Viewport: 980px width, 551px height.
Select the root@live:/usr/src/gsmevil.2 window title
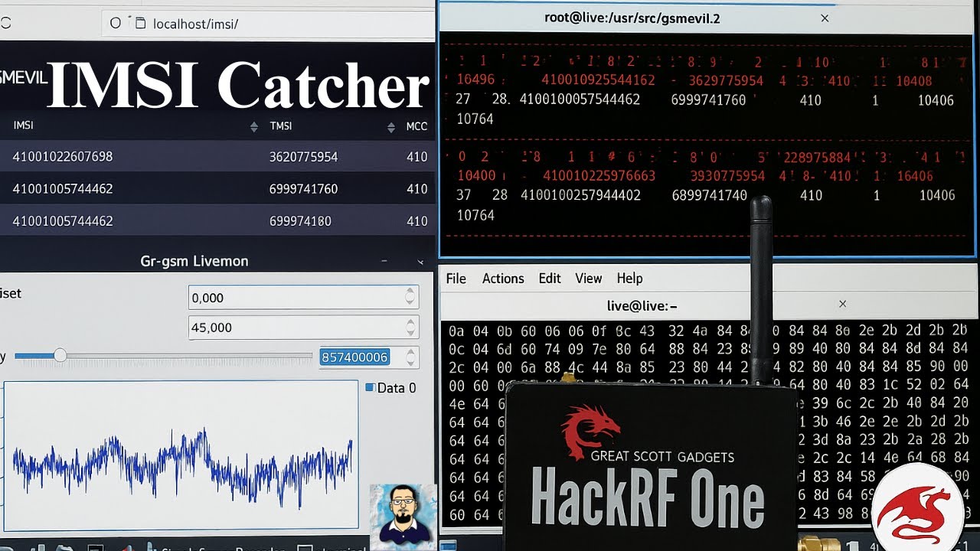click(632, 18)
